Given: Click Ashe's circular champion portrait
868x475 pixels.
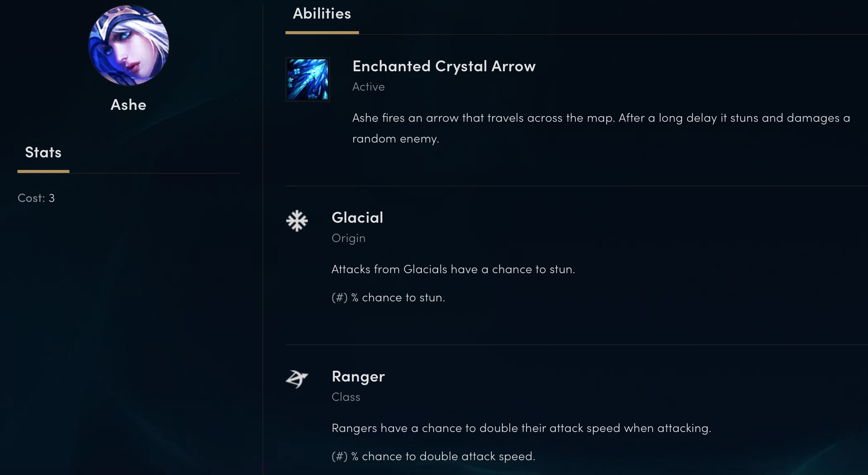Looking at the screenshot, I should (128, 45).
